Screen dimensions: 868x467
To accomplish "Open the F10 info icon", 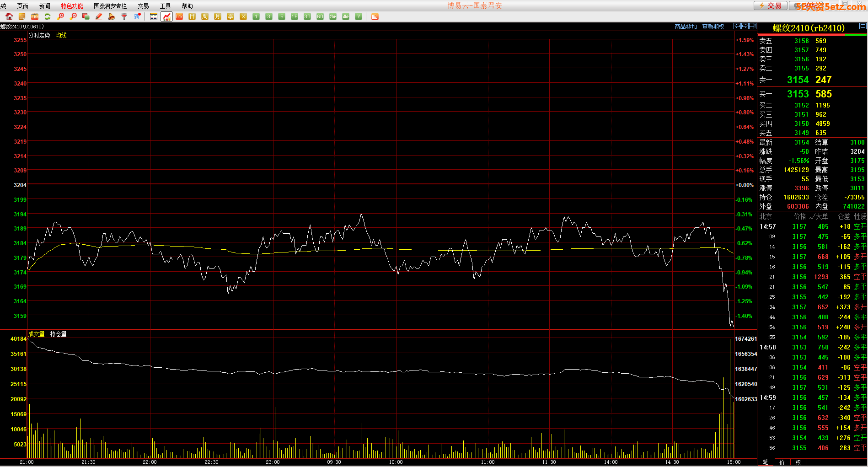I will pyautogui.click(x=34, y=16).
